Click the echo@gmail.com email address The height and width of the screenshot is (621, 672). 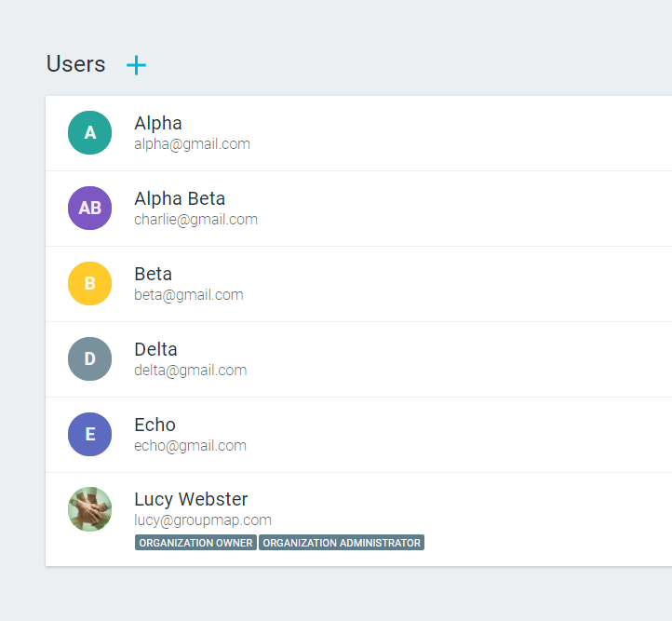[x=190, y=446]
